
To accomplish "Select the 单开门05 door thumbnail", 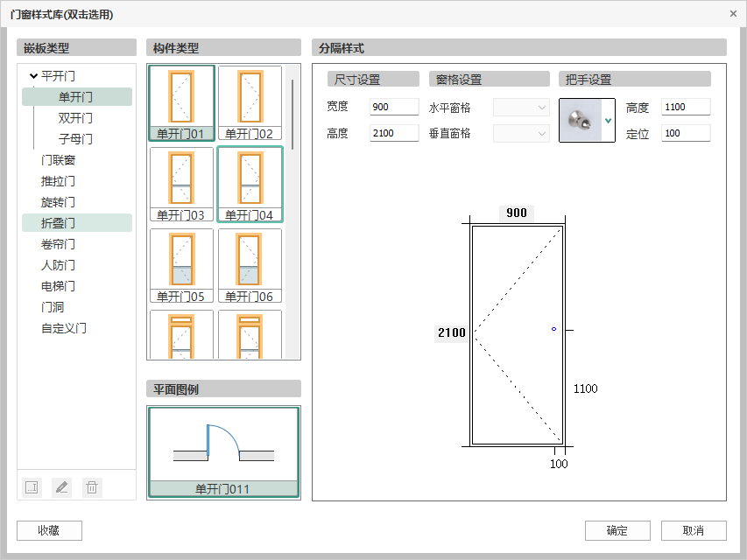I will click(181, 266).
